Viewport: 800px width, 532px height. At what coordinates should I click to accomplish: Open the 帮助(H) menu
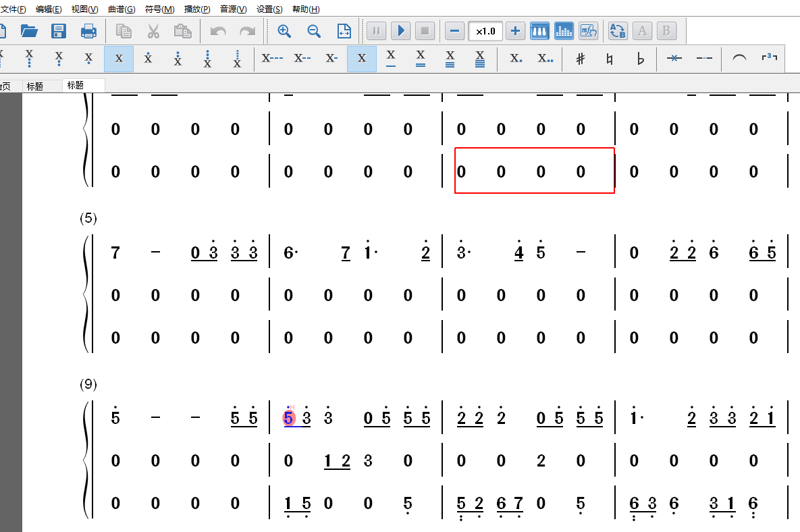306,9
